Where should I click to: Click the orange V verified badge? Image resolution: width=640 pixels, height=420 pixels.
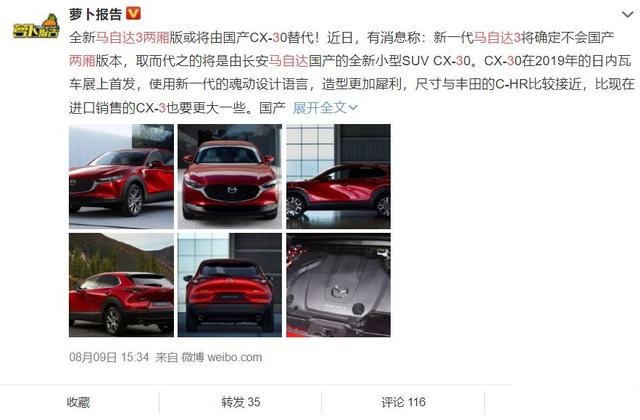click(133, 13)
